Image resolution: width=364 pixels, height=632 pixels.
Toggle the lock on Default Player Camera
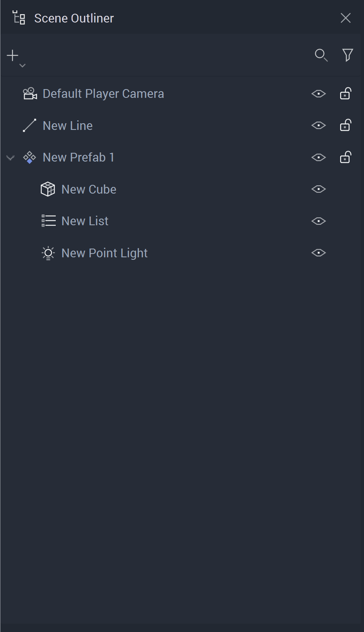[x=345, y=94]
